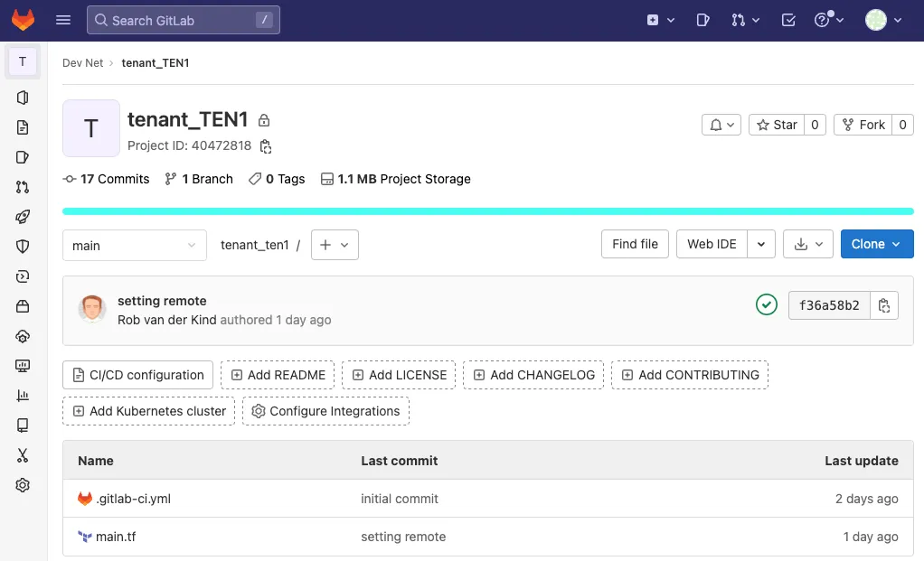Viewport: 924px width, 561px height.
Task: Copy the project ID to clipboard
Action: click(x=266, y=146)
